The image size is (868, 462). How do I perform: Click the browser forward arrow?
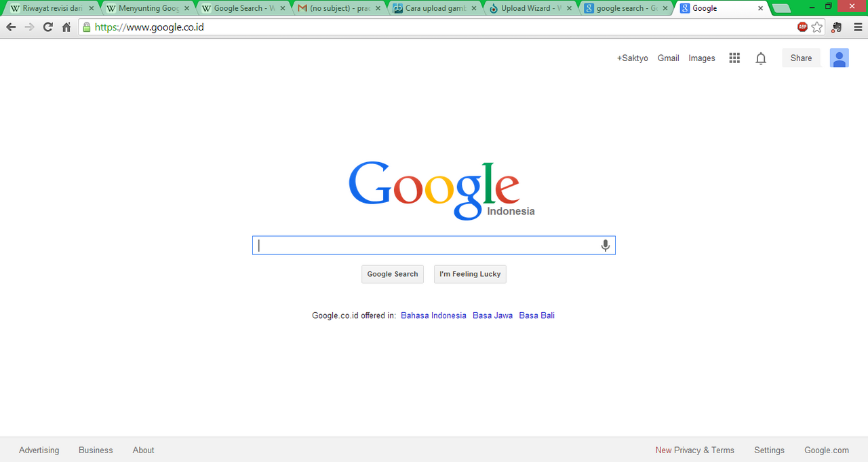[x=29, y=27]
